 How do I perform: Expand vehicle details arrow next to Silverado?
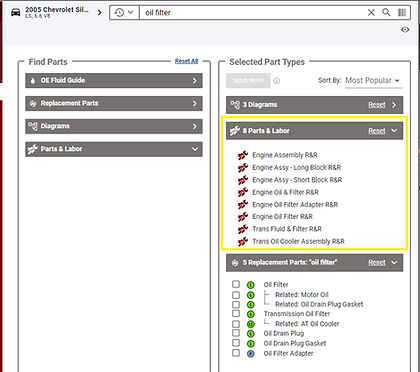click(x=99, y=13)
